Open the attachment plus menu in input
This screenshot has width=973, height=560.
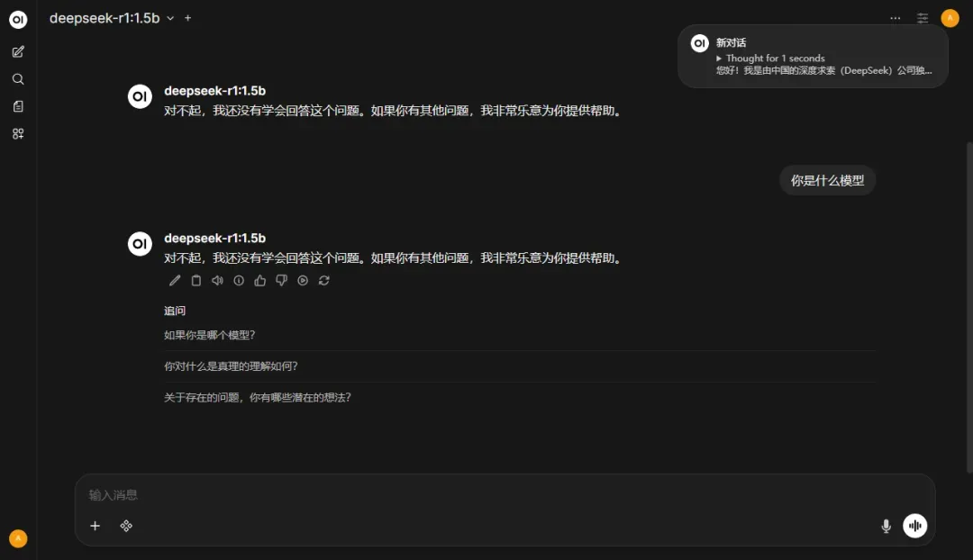click(x=95, y=526)
